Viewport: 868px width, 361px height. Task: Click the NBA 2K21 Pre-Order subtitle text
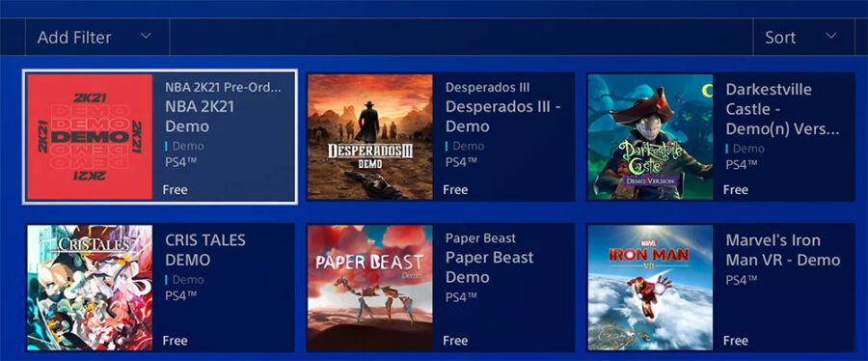click(223, 87)
